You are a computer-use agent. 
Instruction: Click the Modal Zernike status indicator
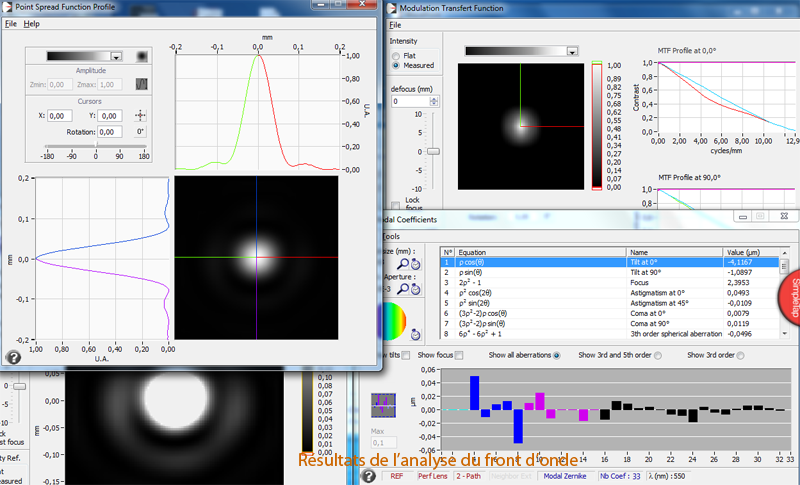click(x=565, y=476)
